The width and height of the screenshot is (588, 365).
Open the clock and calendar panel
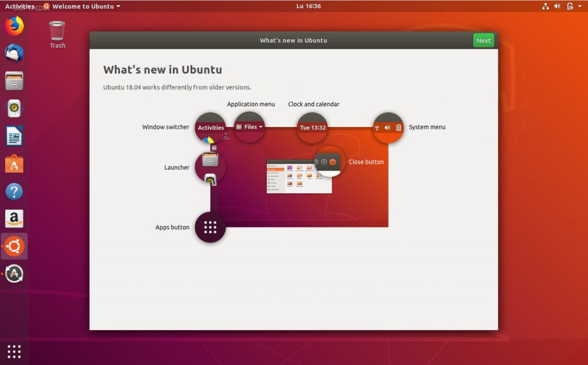pyautogui.click(x=308, y=6)
